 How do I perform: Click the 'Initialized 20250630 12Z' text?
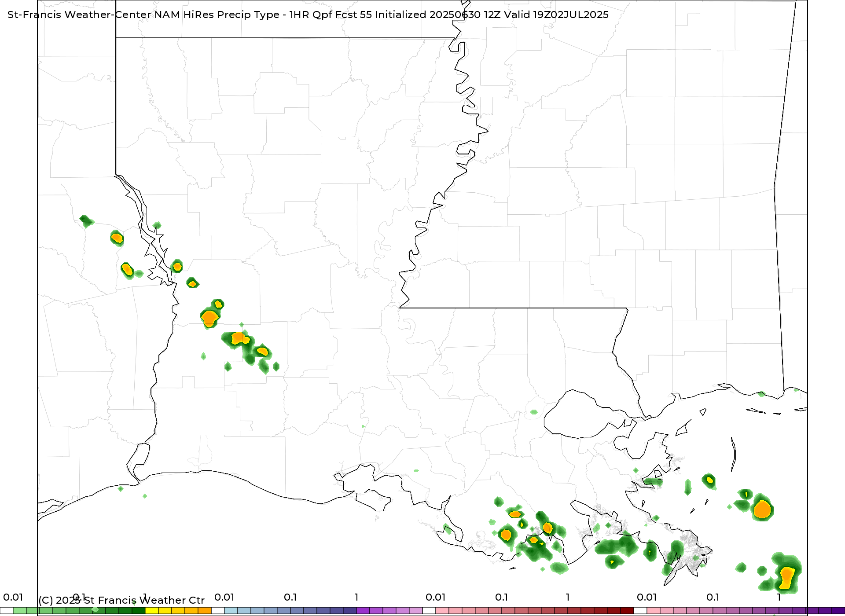pyautogui.click(x=438, y=15)
